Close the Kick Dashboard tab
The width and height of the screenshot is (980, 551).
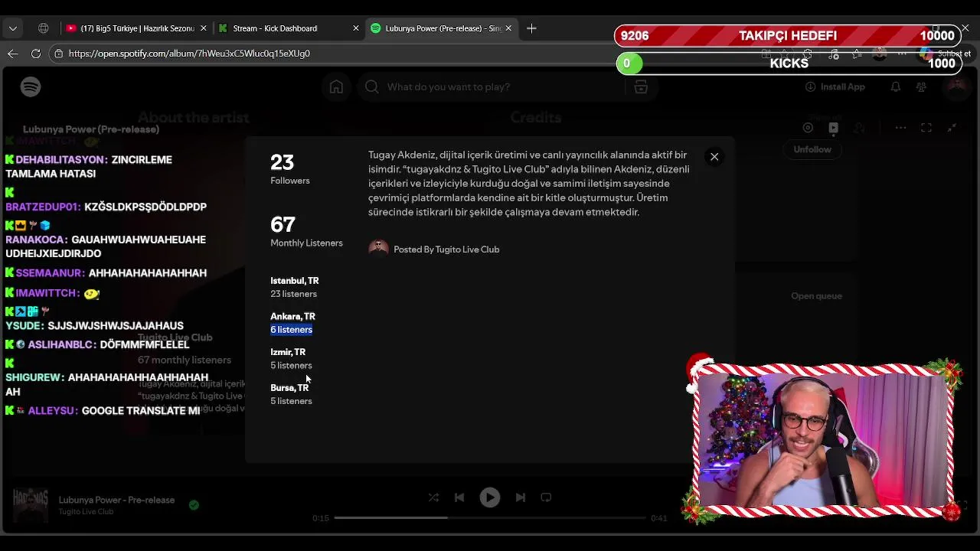click(356, 28)
